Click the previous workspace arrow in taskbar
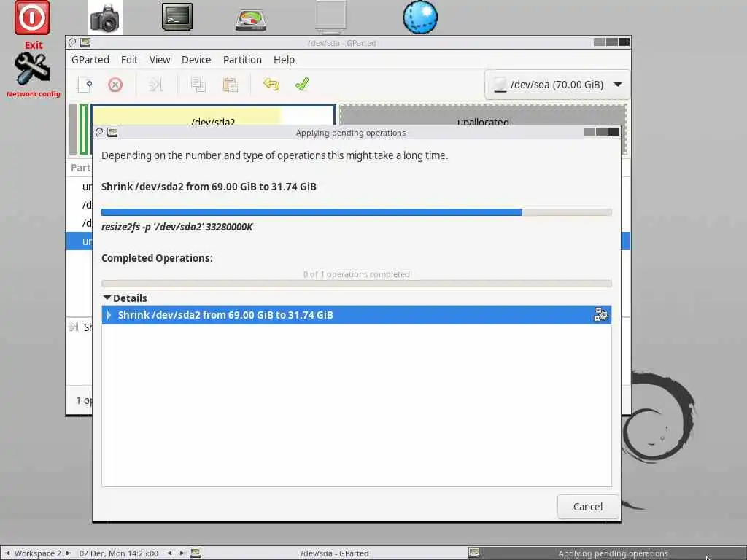 tap(7, 553)
